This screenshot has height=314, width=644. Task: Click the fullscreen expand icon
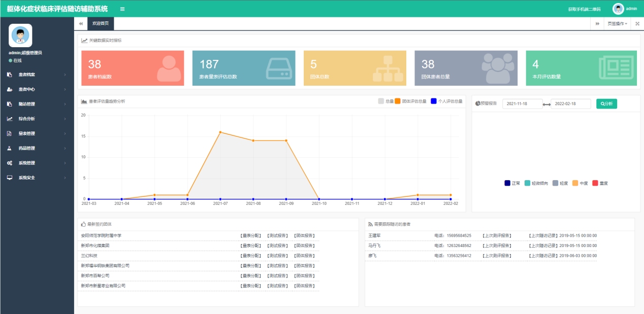pos(637,24)
